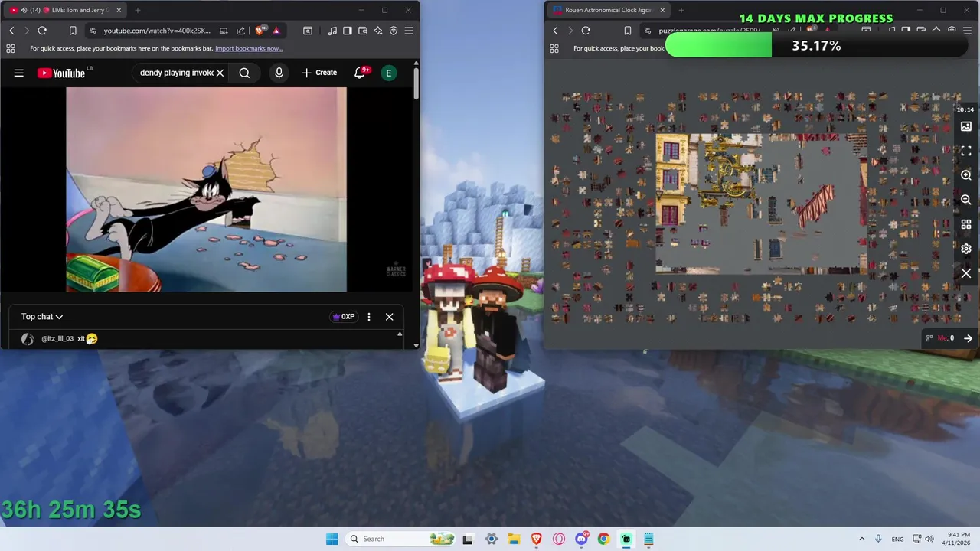Close the Rouen Astronomical Clock tab
This screenshot has width=980, height=551.
point(662,10)
